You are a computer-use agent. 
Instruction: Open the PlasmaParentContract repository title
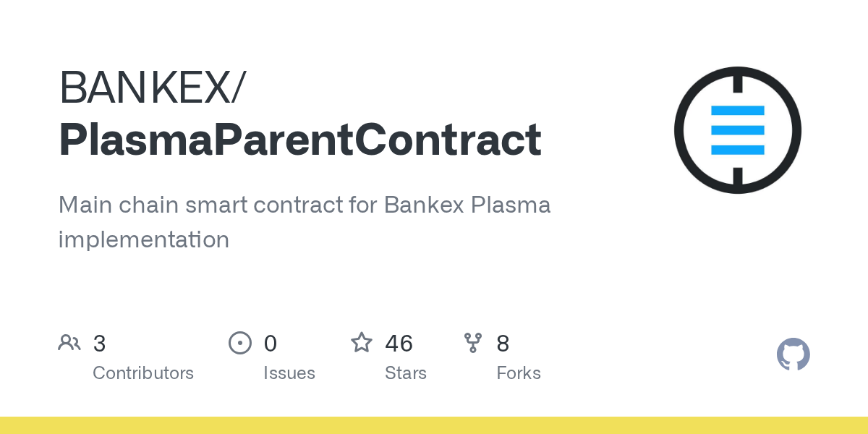[299, 140]
